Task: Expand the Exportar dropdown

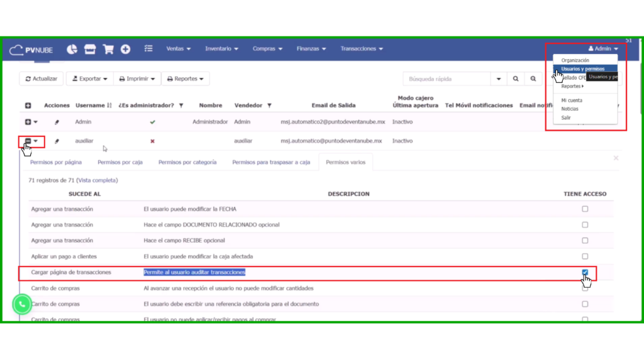Action: coord(90,79)
